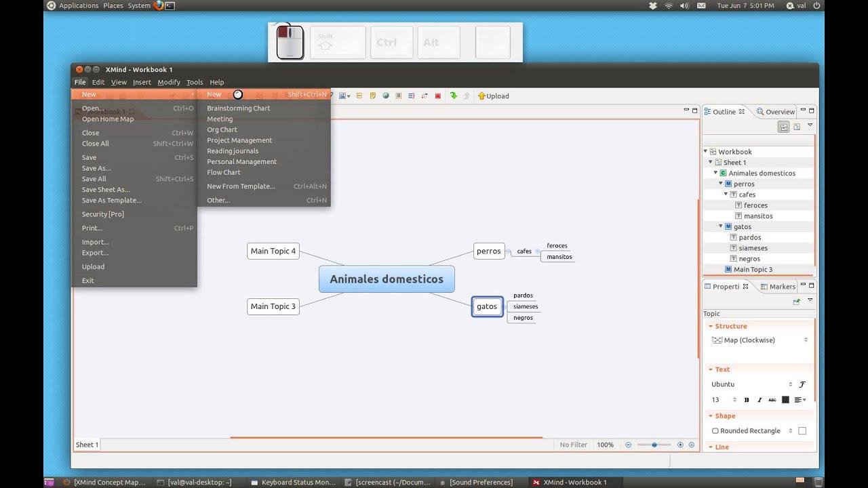This screenshot has height=488, width=868.
Task: Toggle strikethrough text formatting
Action: (772, 400)
